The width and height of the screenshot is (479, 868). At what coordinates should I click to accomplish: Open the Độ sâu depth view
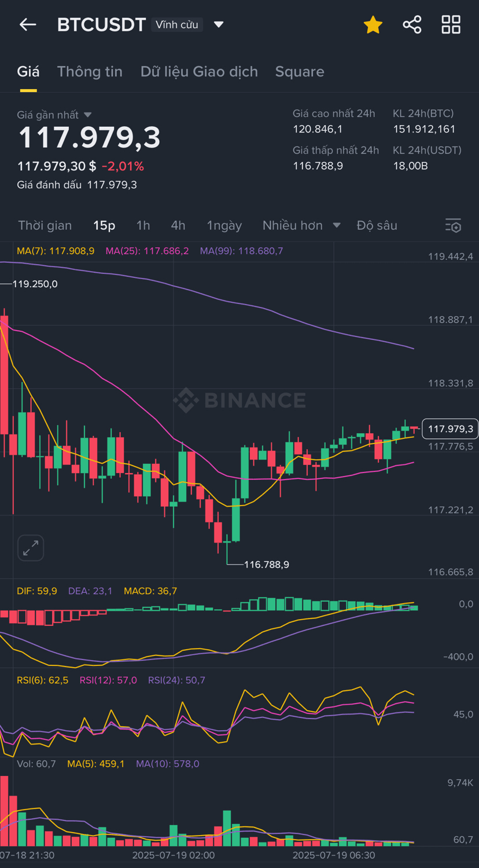(377, 225)
